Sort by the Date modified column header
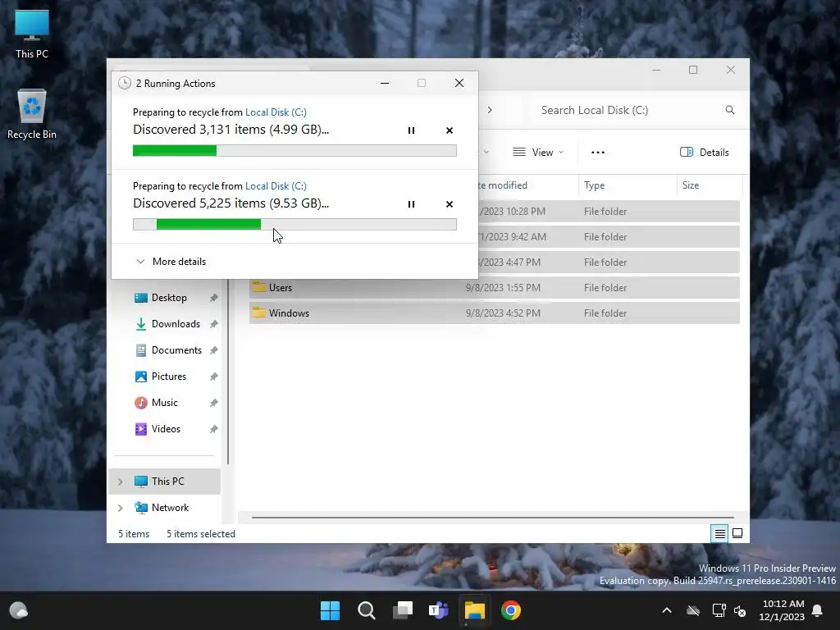This screenshot has width=840, height=630. tap(503, 185)
